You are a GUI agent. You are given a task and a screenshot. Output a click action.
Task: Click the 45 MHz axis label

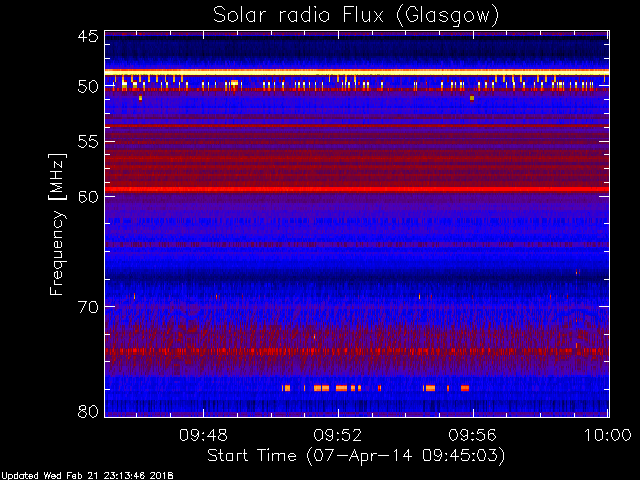coord(89,36)
